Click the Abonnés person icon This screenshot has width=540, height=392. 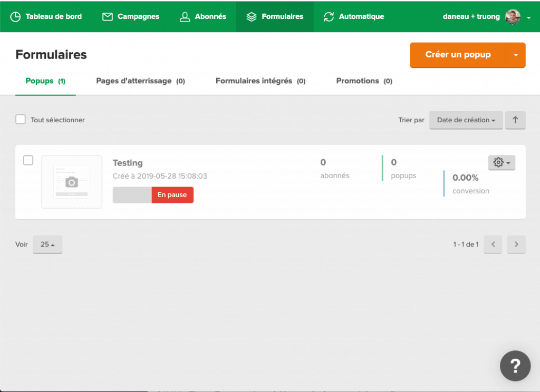pos(185,16)
